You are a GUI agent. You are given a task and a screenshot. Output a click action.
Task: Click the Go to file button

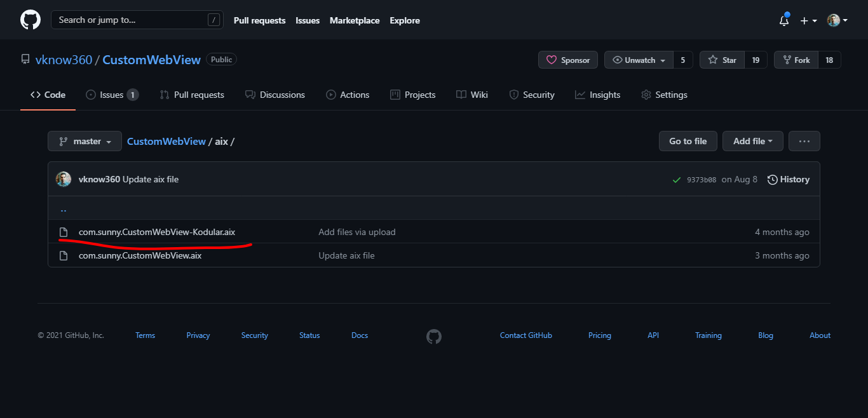(688, 141)
